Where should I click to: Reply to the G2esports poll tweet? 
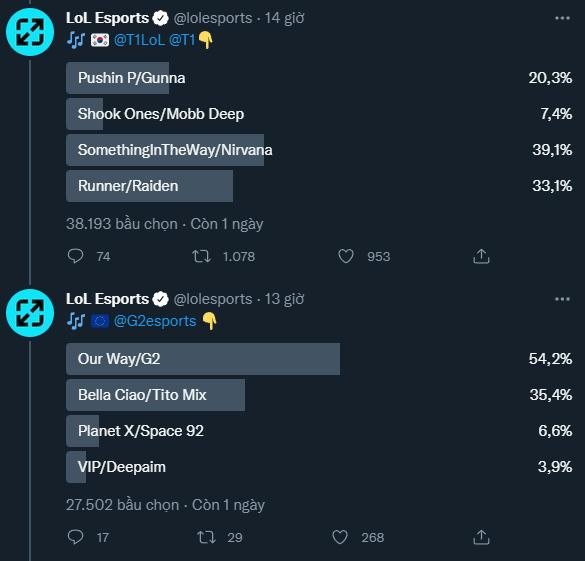pos(76,537)
